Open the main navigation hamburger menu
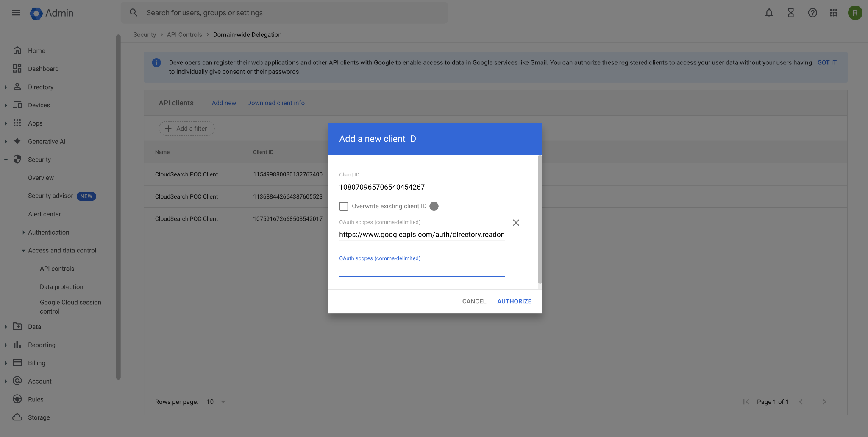This screenshot has height=437, width=868. [x=16, y=13]
